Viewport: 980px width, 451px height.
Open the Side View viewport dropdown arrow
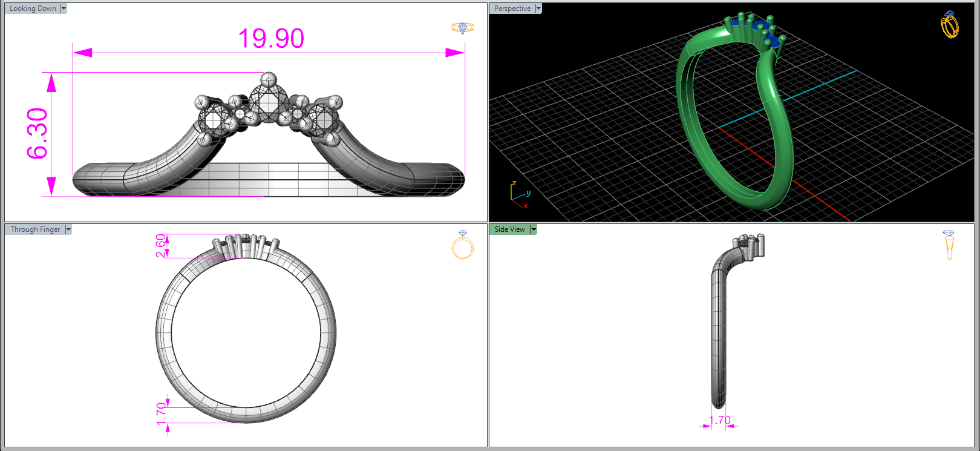(534, 229)
